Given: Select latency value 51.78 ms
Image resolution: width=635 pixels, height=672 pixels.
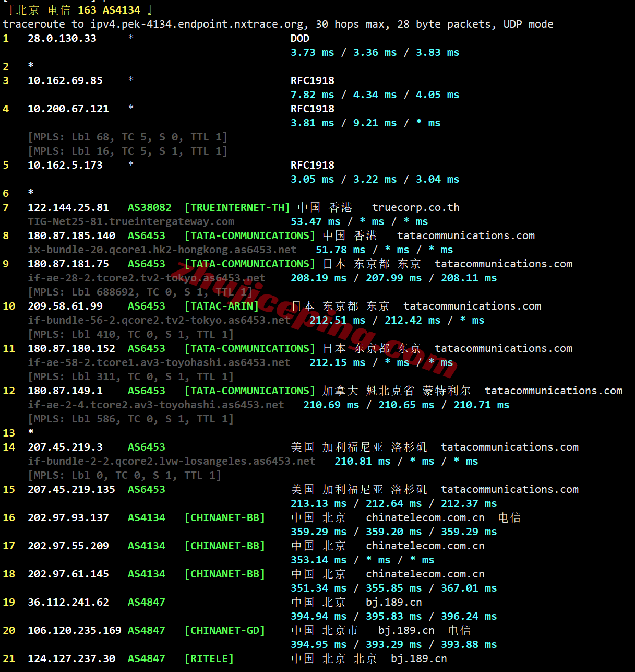Looking at the screenshot, I should (x=341, y=250).
